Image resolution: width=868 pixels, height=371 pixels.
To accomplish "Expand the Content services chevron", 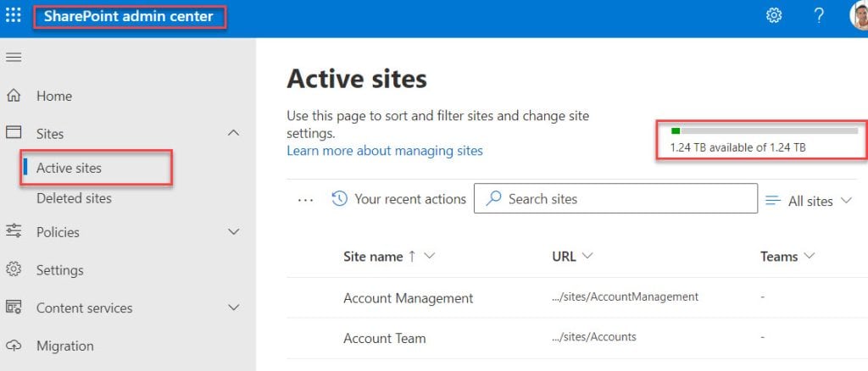I will 234,307.
